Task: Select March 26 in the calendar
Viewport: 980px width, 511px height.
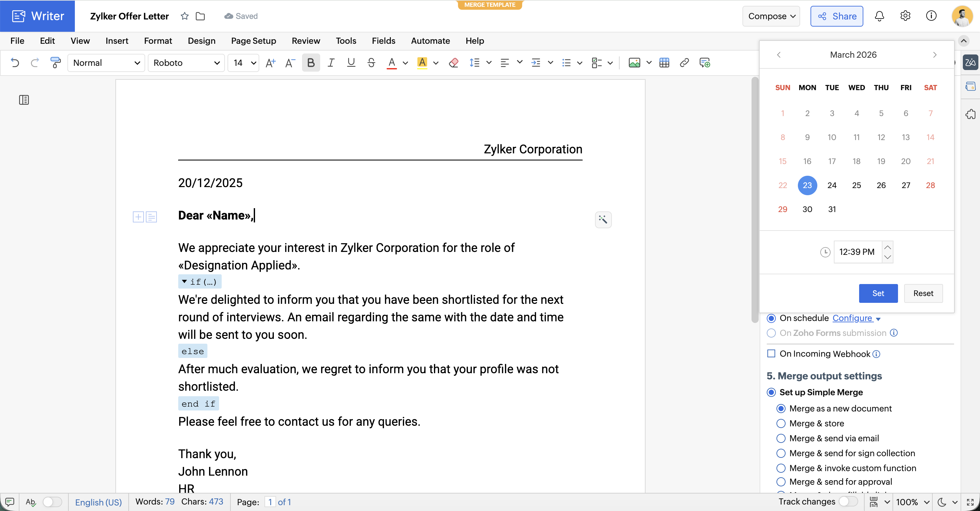Action: pos(881,185)
